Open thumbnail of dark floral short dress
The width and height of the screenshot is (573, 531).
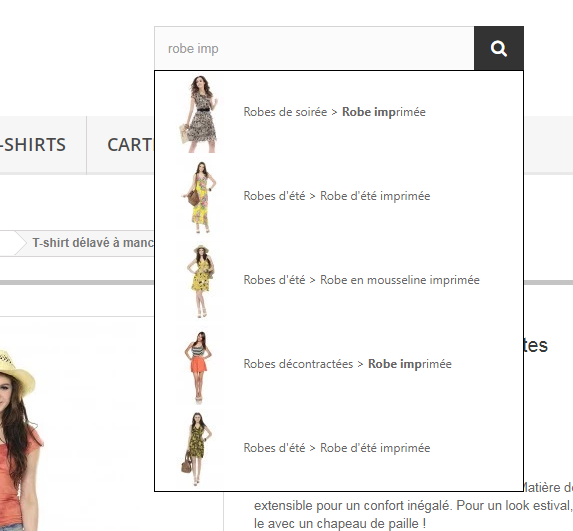click(199, 449)
